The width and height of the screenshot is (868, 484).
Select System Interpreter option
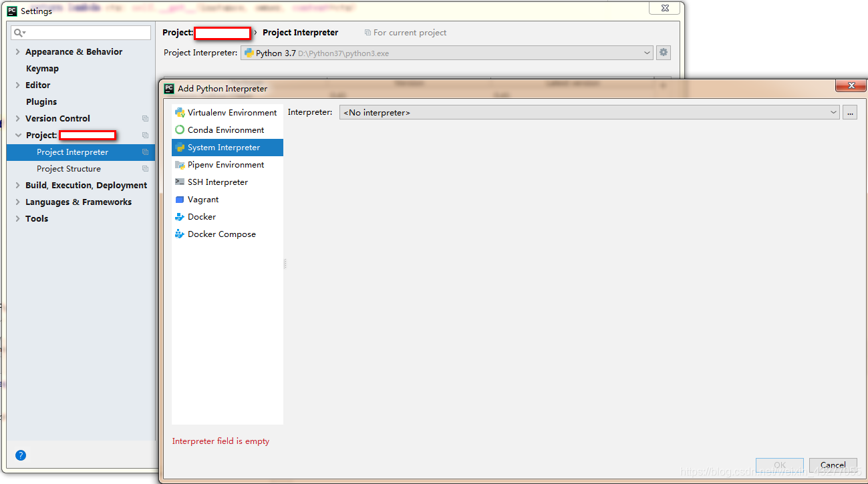[x=227, y=148]
